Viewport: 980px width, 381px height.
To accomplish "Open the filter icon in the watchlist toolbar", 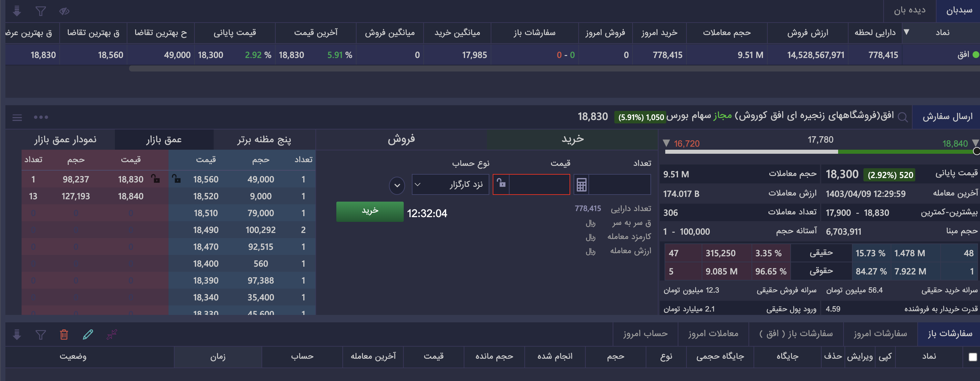I will [x=41, y=11].
